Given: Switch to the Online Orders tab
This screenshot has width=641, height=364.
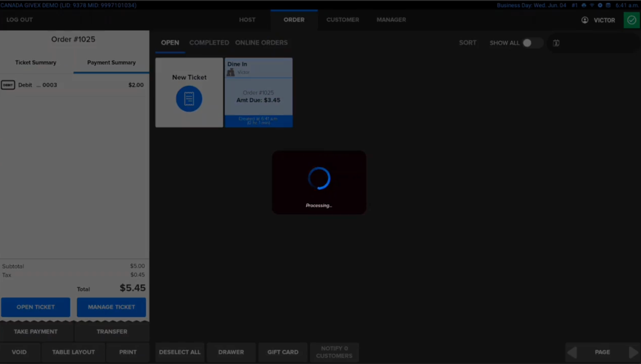Looking at the screenshot, I should click(x=261, y=43).
